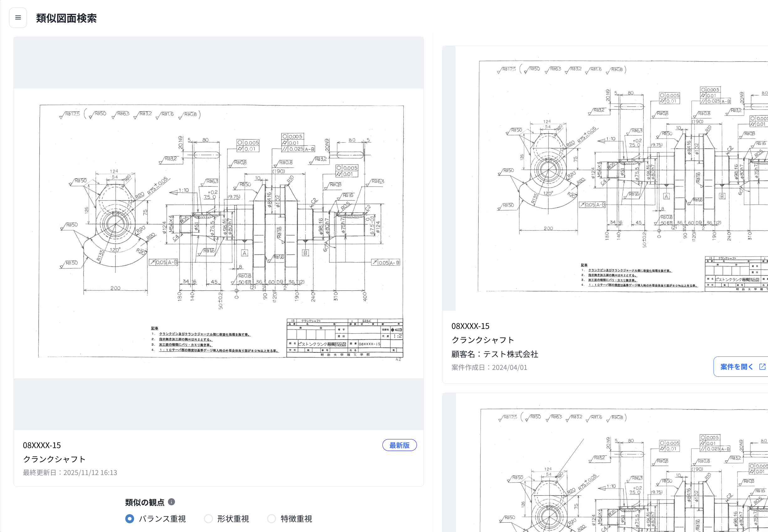
Task: Select the 形状重視 similarity option
Action: point(208,519)
